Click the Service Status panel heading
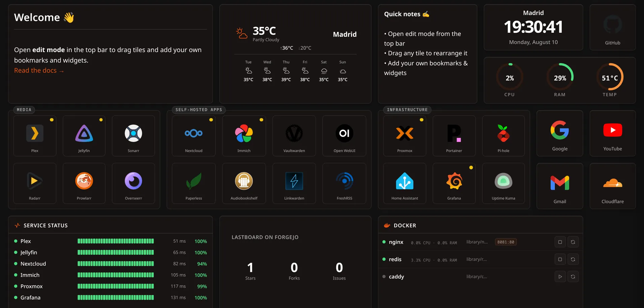 click(x=45, y=225)
